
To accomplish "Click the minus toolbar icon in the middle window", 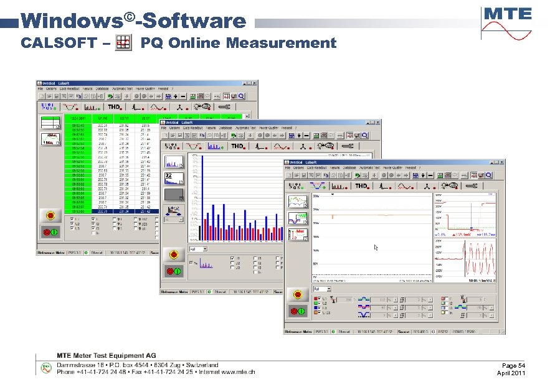I will pos(306,136).
